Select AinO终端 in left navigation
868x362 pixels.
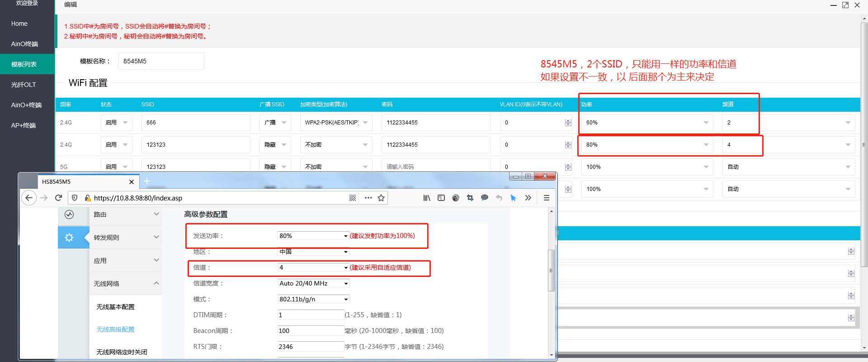[25, 44]
